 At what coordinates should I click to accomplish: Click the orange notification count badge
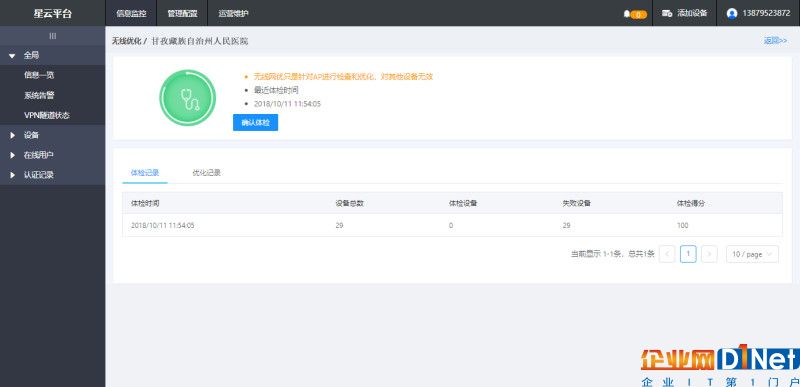pyautogui.click(x=638, y=15)
